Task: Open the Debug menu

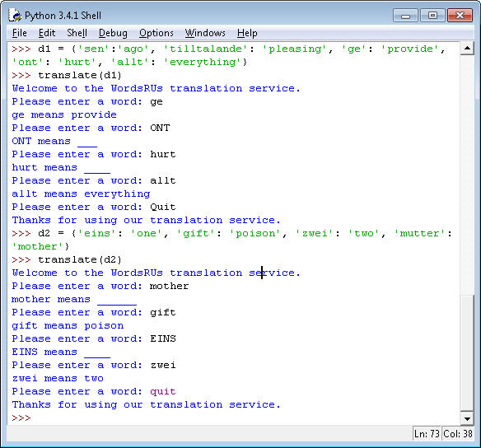Action: click(x=113, y=33)
